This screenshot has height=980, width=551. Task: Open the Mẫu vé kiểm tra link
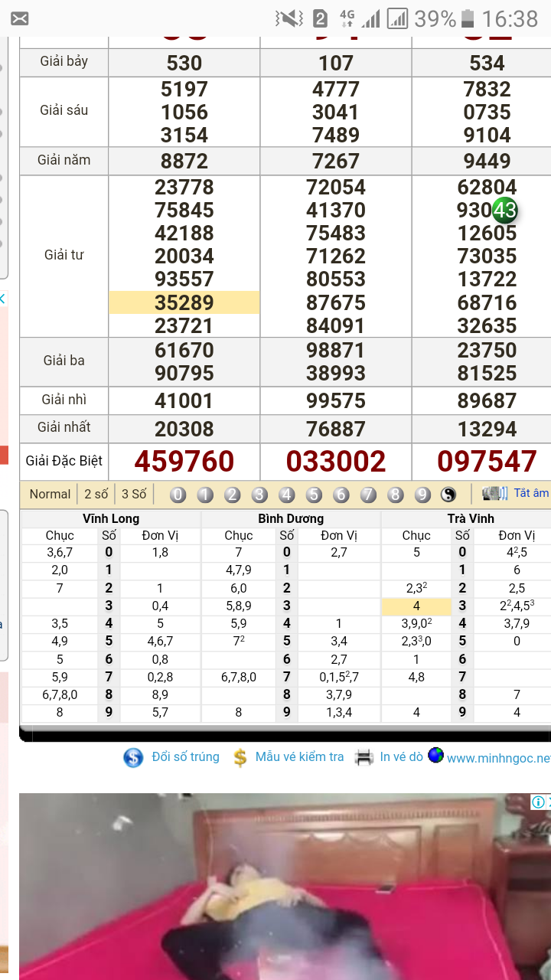299,756
